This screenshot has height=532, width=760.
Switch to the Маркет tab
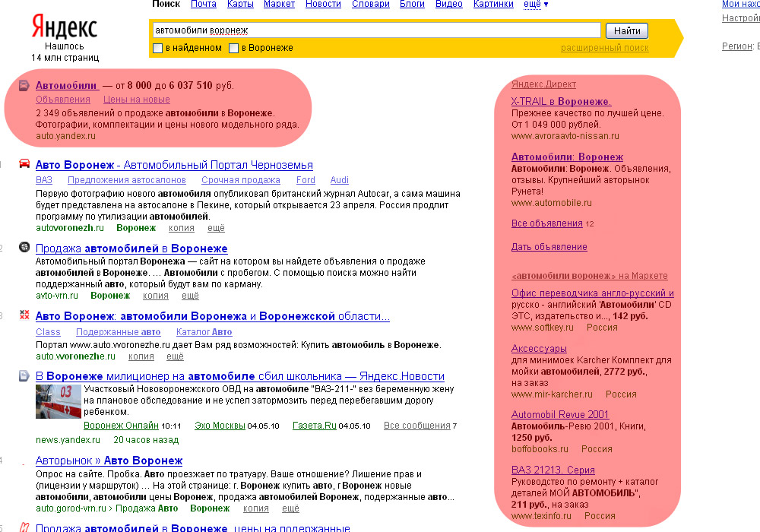[279, 5]
